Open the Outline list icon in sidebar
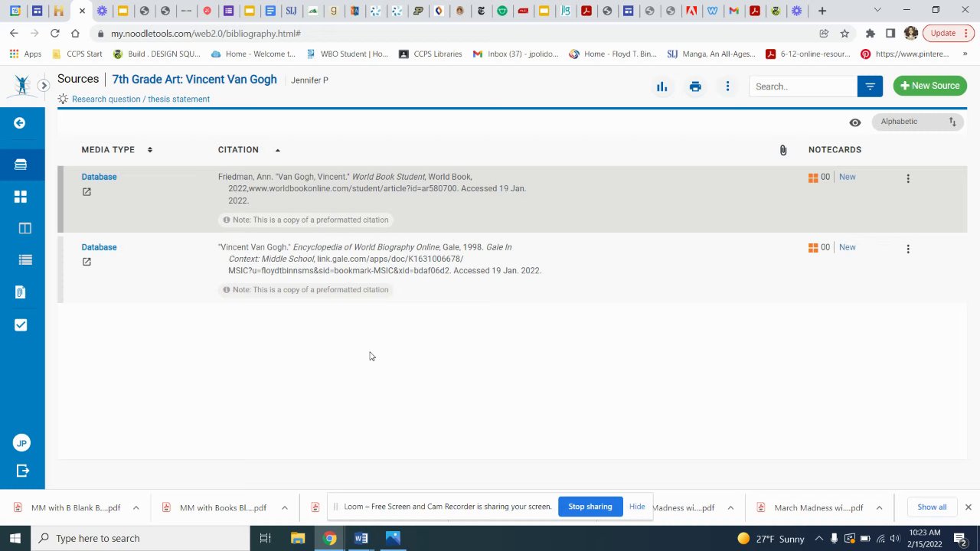 [25, 260]
